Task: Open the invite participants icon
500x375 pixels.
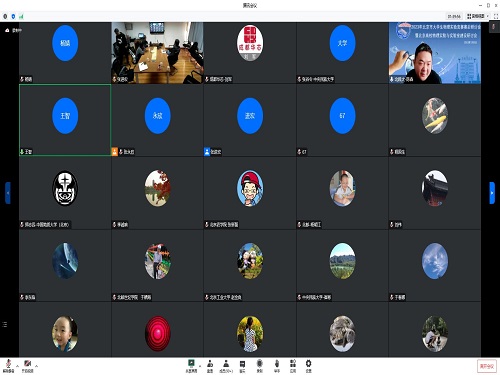Action: [x=210, y=365]
